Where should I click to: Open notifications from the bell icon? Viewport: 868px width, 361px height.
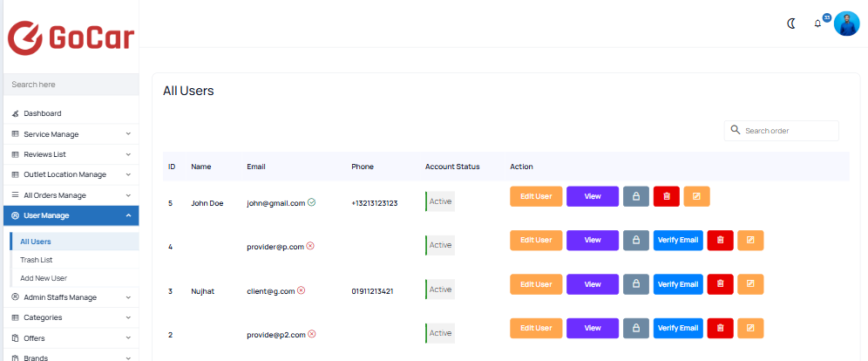[817, 24]
